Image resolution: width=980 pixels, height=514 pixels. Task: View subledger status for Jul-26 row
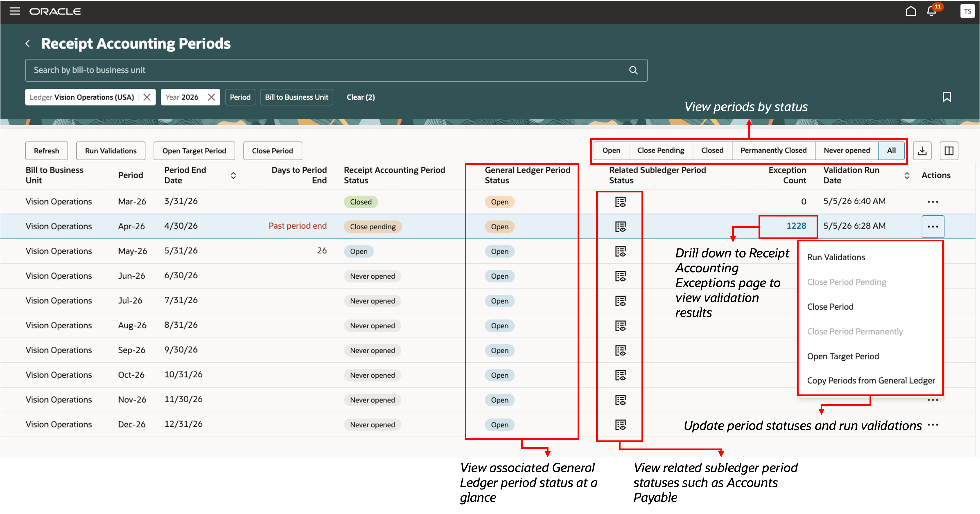(x=620, y=301)
